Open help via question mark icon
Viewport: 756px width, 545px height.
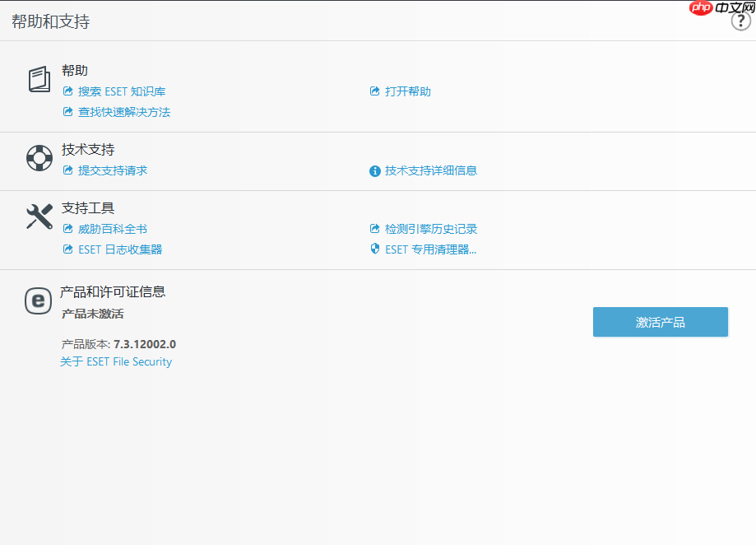pyautogui.click(x=740, y=21)
